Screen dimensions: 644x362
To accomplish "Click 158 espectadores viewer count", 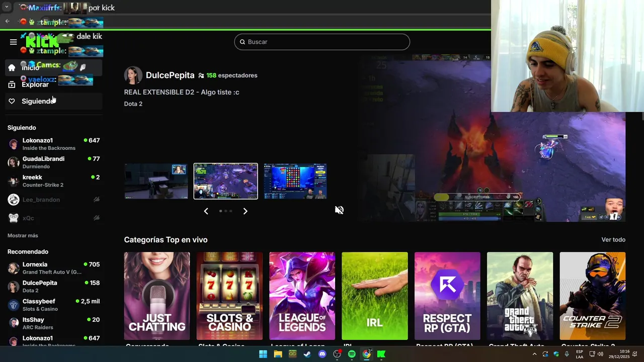I will point(231,75).
